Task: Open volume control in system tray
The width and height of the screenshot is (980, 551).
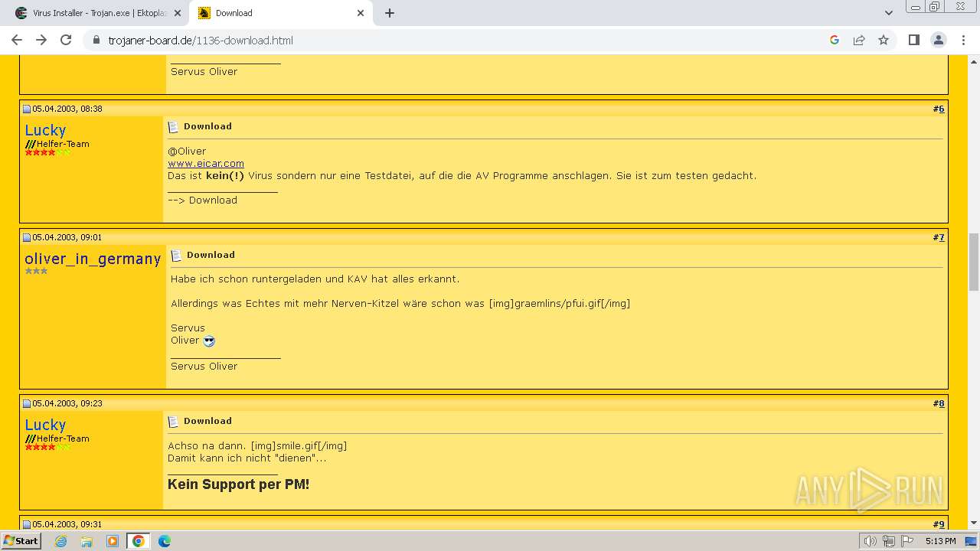Action: pos(871,541)
